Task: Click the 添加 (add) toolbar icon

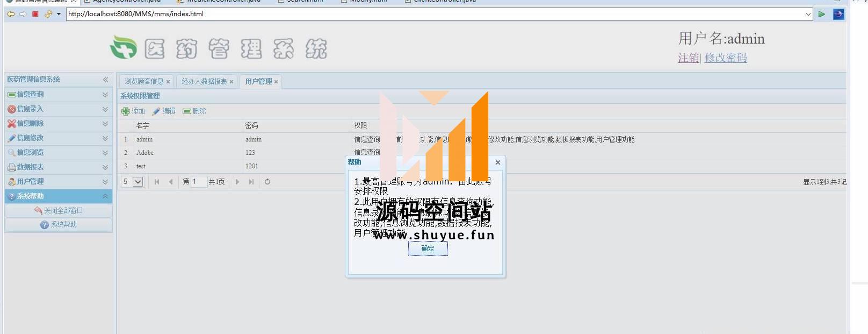Action: (126, 111)
